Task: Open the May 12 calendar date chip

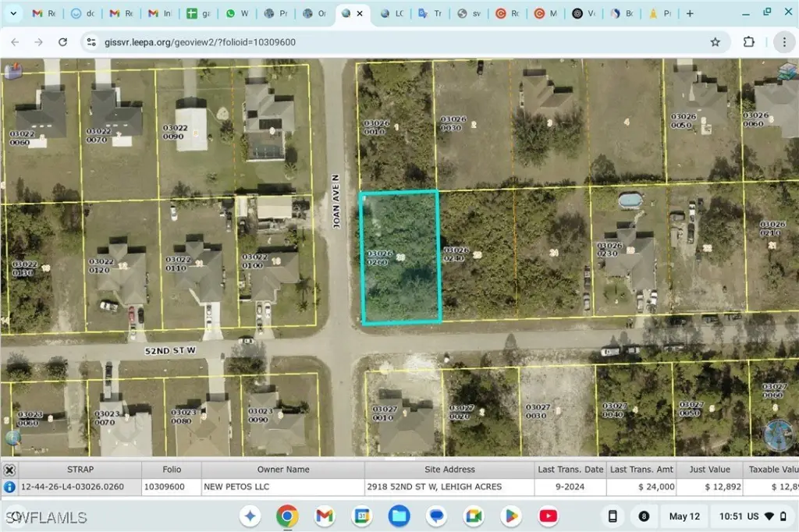Action: pos(684,516)
